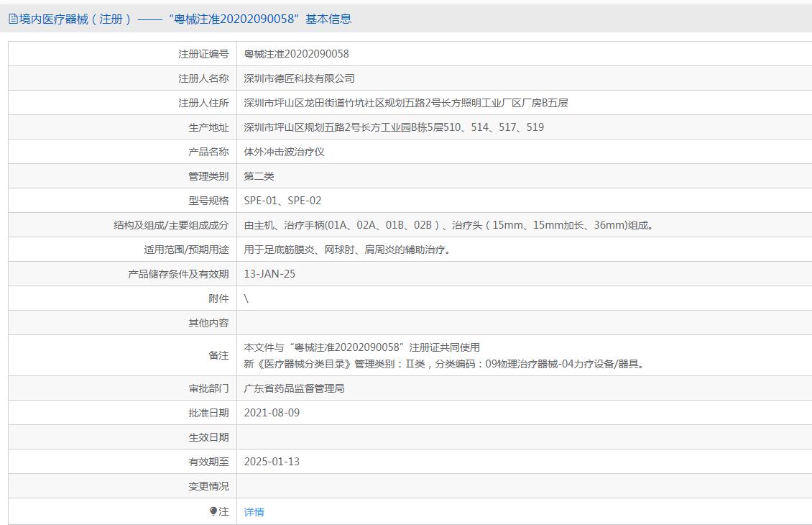Click the 型号规格 label
Screen dimensions: 812x525
click(x=208, y=201)
